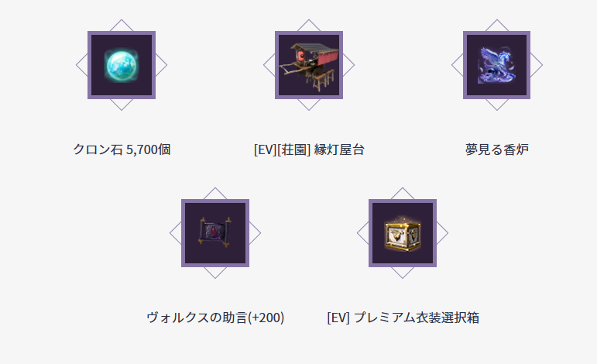Screen dimensions: 597x364
Task: Click the プレミアム衣装選択箱 label
Action: (417, 318)
